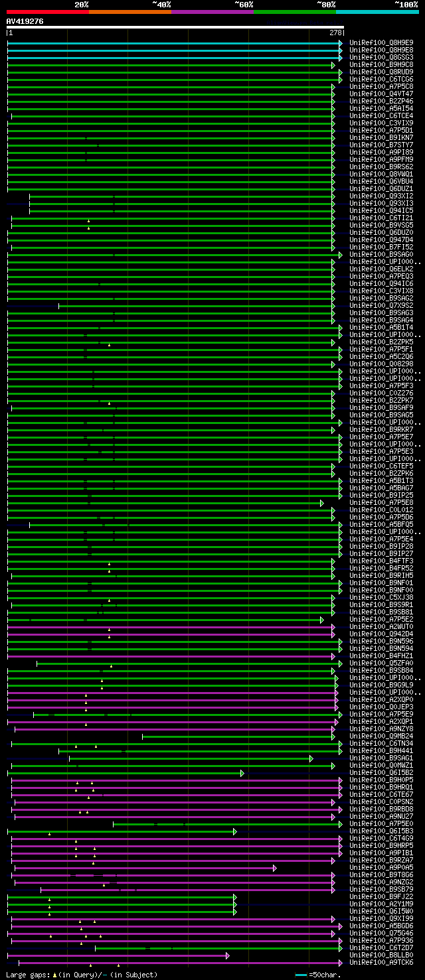Select hit label UniRef100_B9VSG5
The height and width of the screenshot is (980, 425).
click(381, 225)
